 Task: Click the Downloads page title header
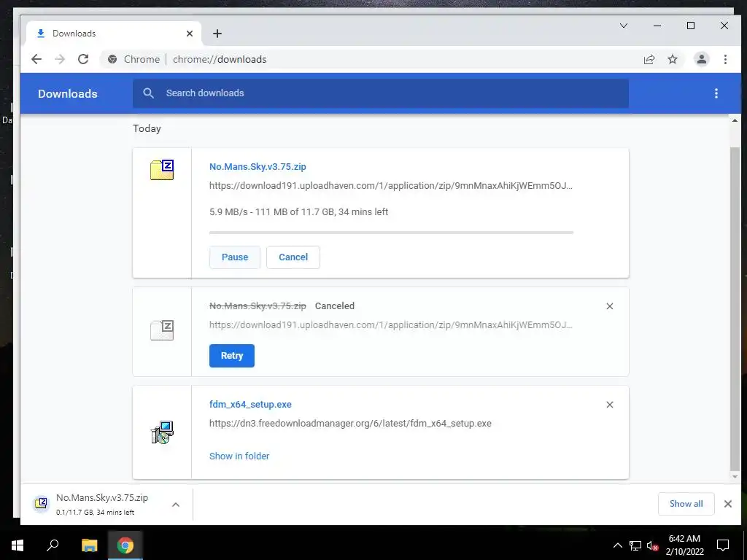(68, 94)
